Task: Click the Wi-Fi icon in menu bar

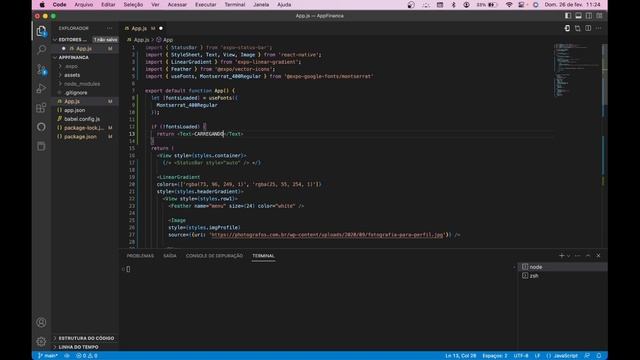Action: click(509, 5)
